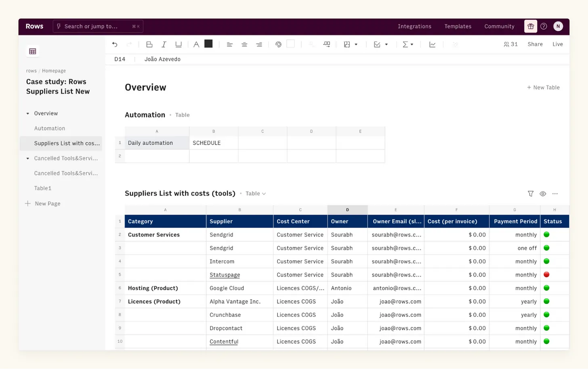Screen dimensions: 588x369
Task: Open the sigma functions dropdown arrow
Action: point(412,44)
